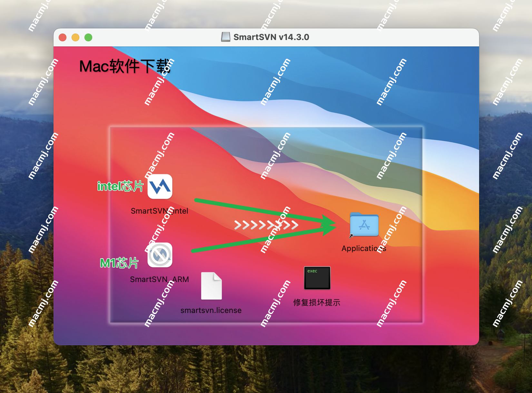Minimize the SmartSVN window with yellow button
532x393 pixels.
coord(75,37)
